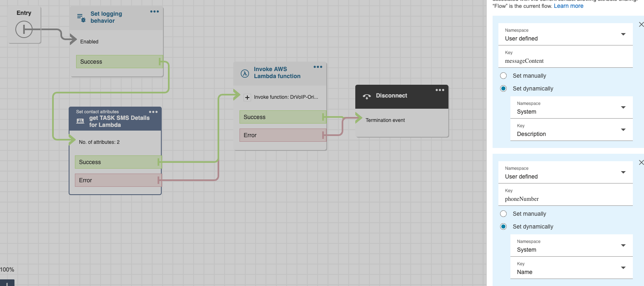Viewport: 644px width, 286px height.
Task: Click the No. of attributes: 2 text
Action: pos(99,142)
